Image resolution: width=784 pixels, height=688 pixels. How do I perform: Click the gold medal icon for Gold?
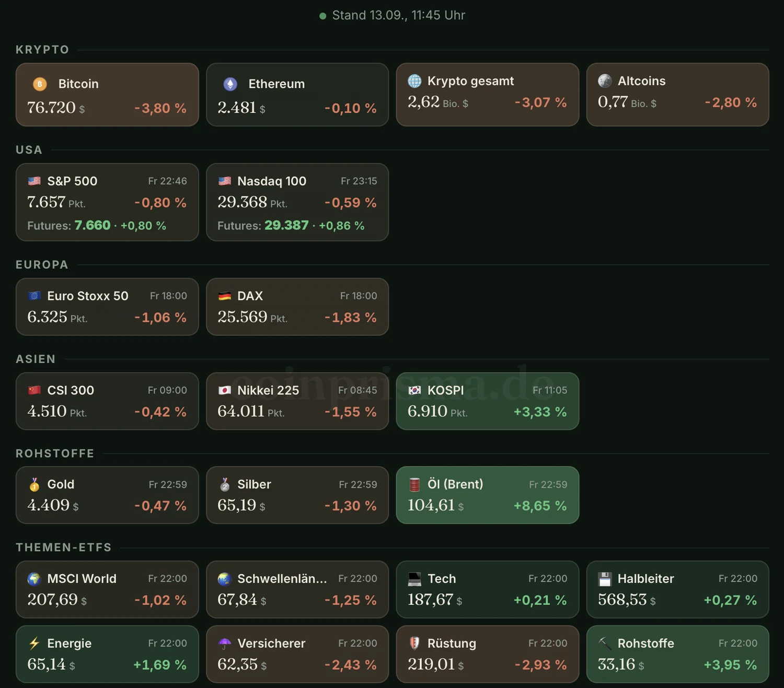click(x=34, y=485)
